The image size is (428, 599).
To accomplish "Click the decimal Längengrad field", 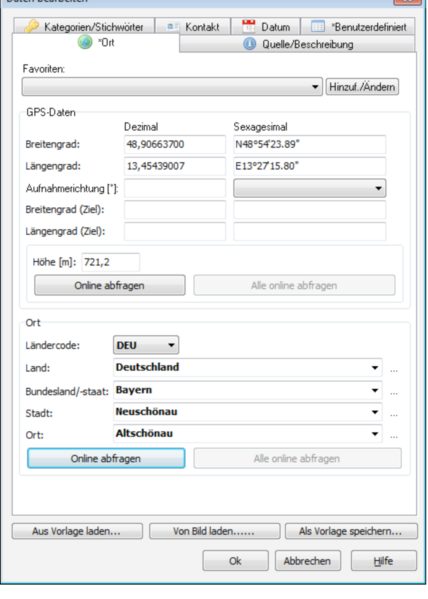I will click(x=175, y=166).
